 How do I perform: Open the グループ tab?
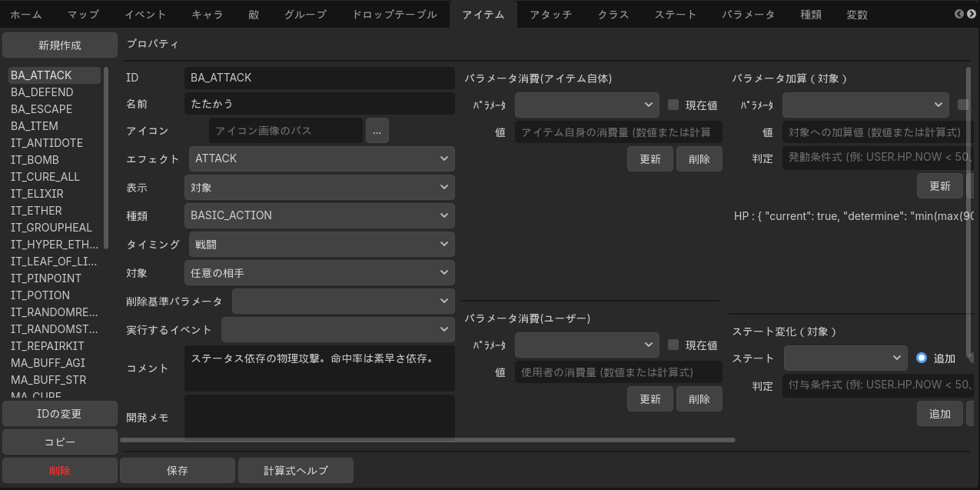tap(305, 14)
